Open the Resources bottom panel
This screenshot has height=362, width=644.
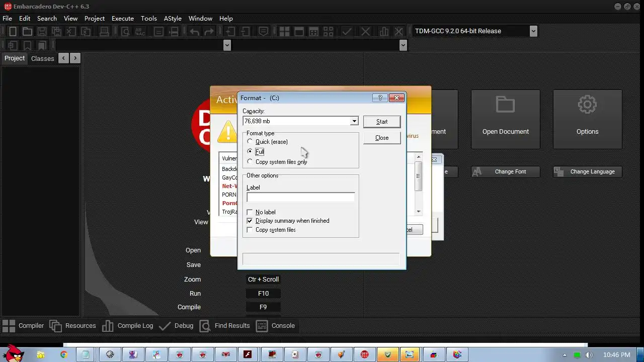click(72, 326)
